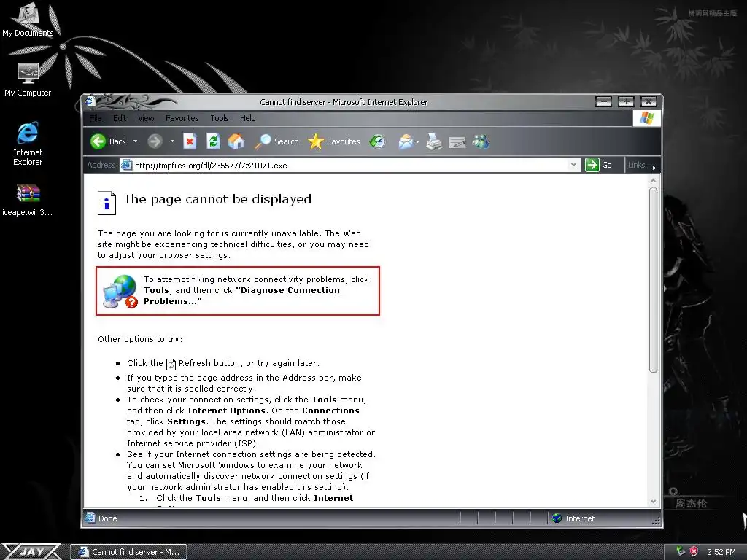Click the 2:52 PM clock
747x560 pixels.
[721, 552]
